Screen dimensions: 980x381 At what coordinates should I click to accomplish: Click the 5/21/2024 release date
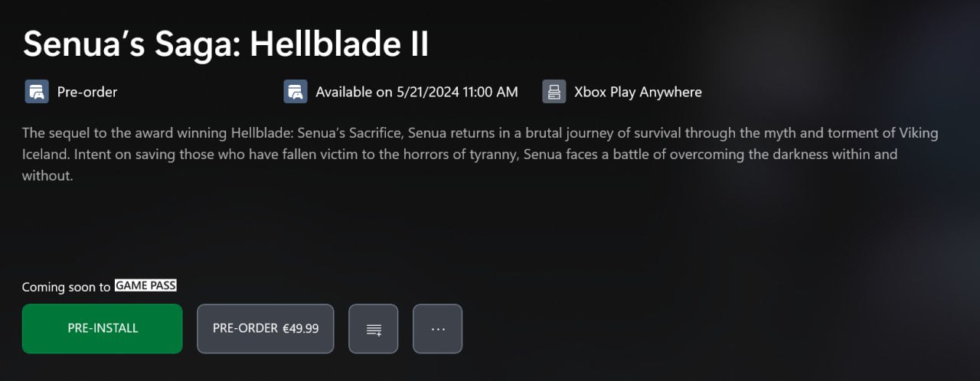click(428, 92)
